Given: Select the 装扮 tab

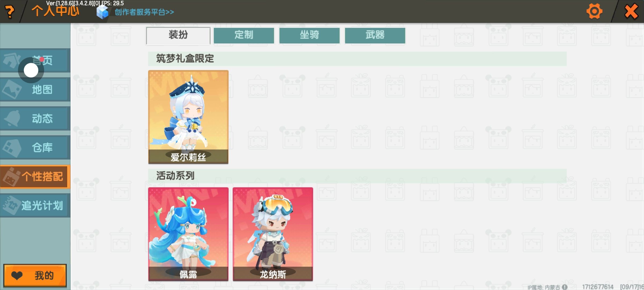Looking at the screenshot, I should [178, 35].
